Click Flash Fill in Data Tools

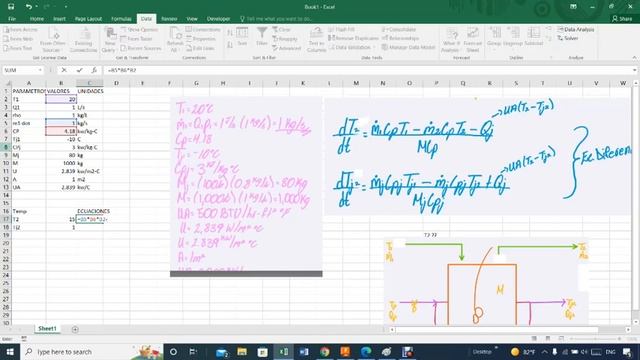[342, 29]
